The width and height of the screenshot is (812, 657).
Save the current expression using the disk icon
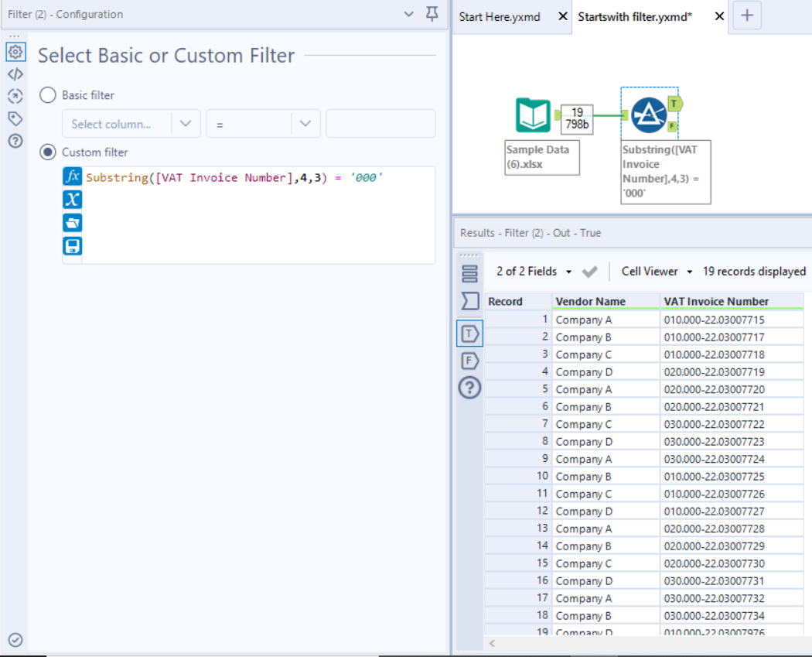click(x=72, y=245)
